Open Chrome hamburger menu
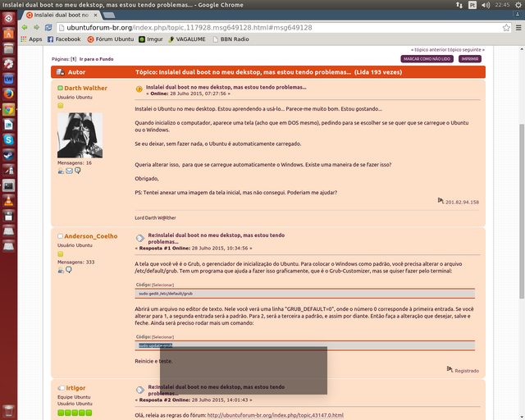Screen dimensions: 525x420 pyautogui.click(x=518, y=28)
